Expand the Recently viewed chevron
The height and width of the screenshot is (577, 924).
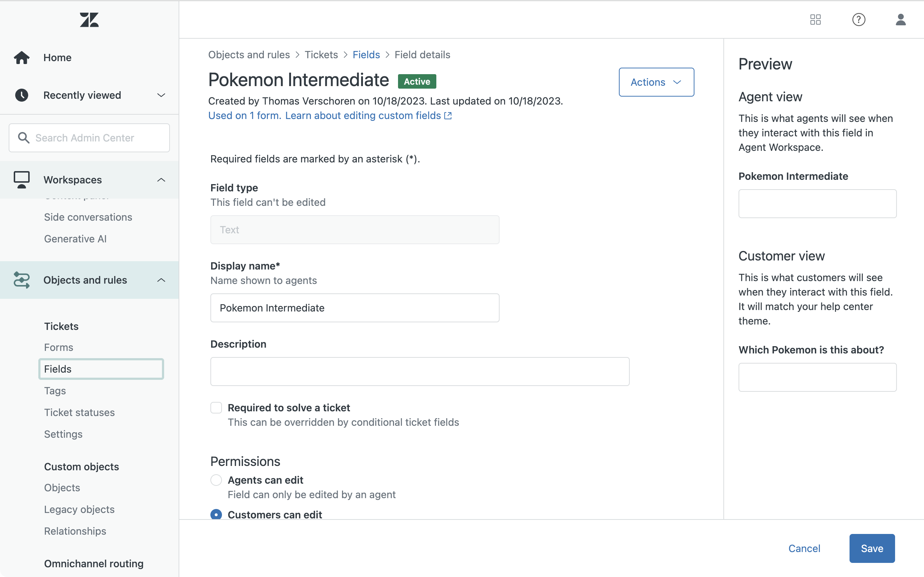[161, 95]
